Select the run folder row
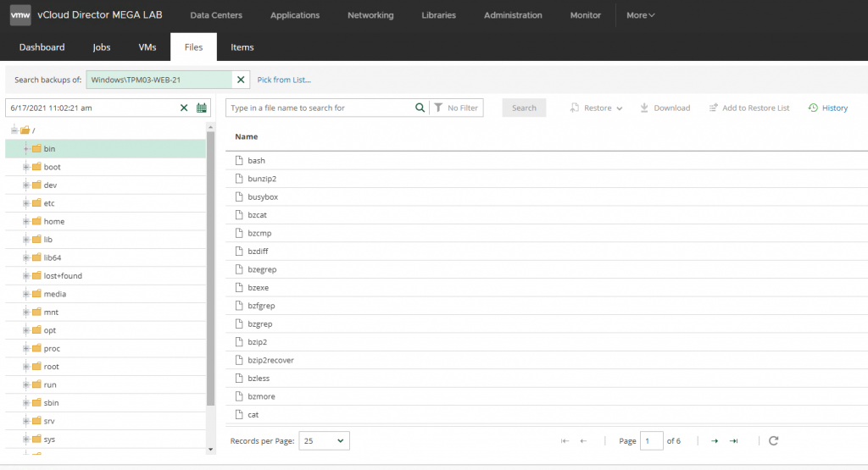This screenshot has width=868, height=470. [106, 384]
